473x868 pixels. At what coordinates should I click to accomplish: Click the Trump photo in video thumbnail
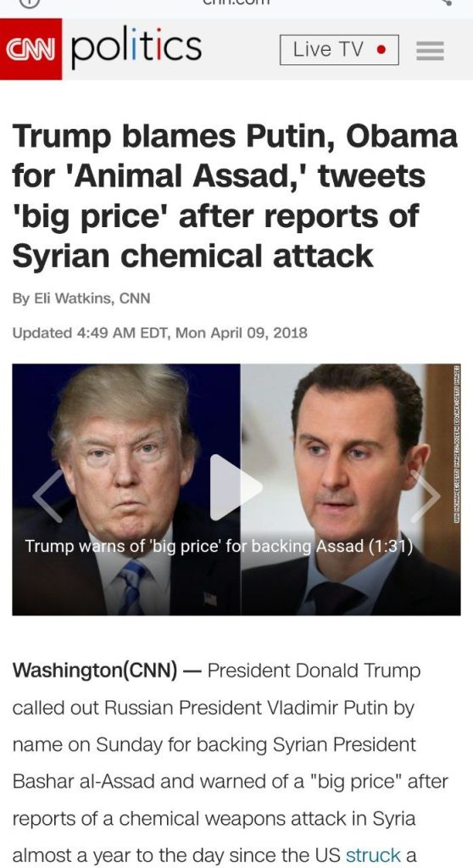[x=126, y=489]
